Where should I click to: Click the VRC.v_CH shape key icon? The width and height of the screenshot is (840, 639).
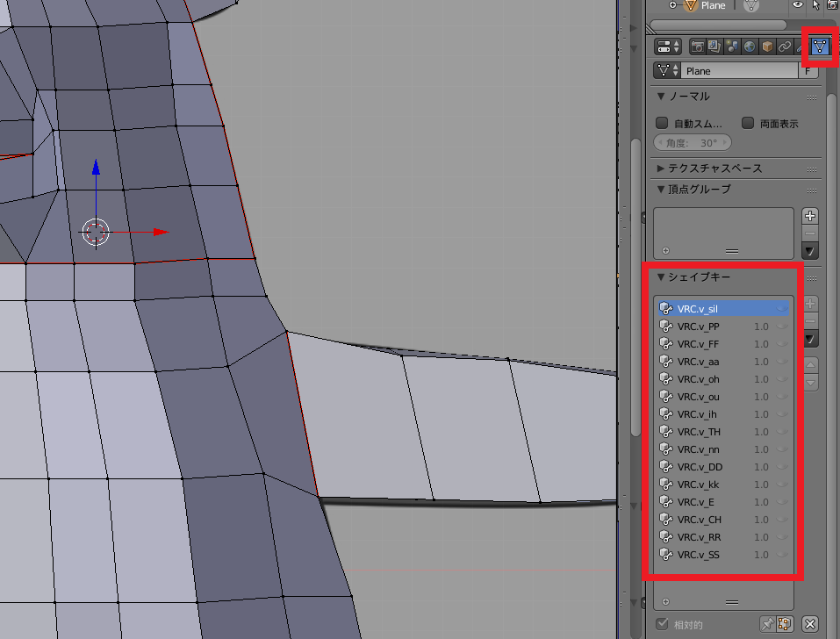pos(666,520)
